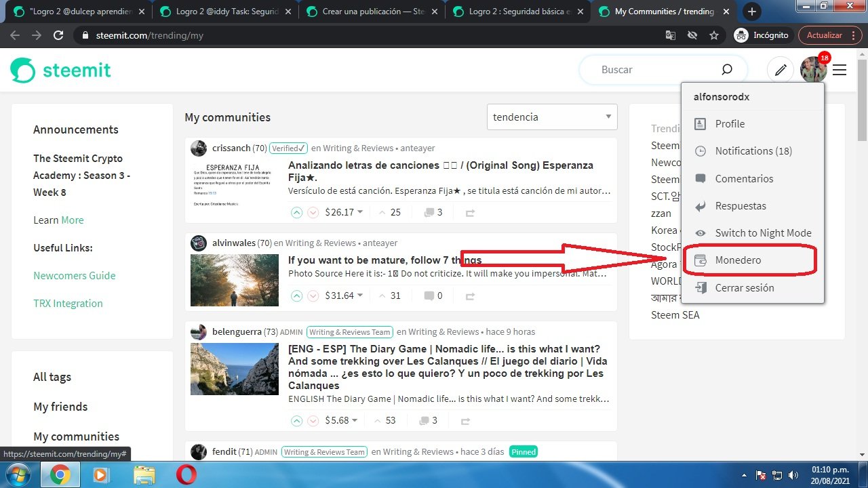Viewport: 868px width, 488px height.
Task: Open Monedero wallet menu item
Action: click(753, 260)
